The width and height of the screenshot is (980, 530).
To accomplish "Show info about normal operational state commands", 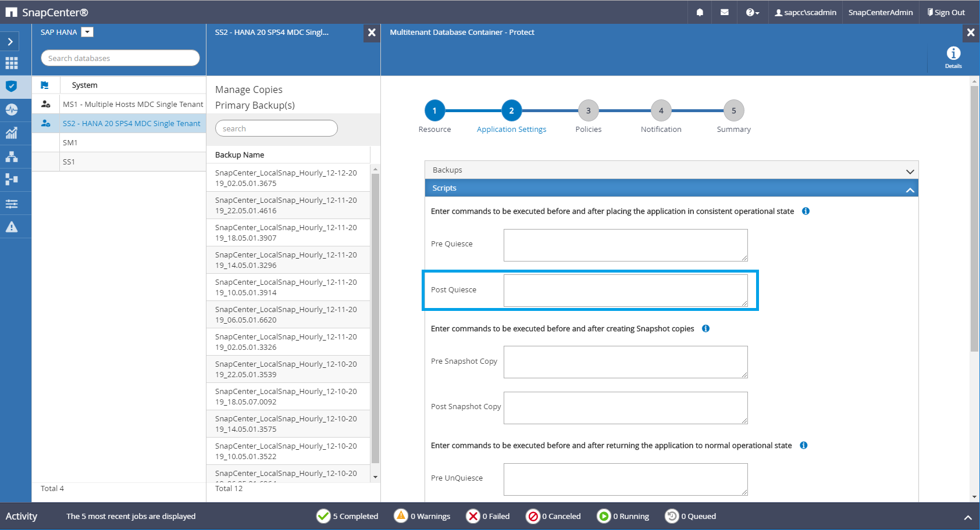I will pyautogui.click(x=803, y=445).
